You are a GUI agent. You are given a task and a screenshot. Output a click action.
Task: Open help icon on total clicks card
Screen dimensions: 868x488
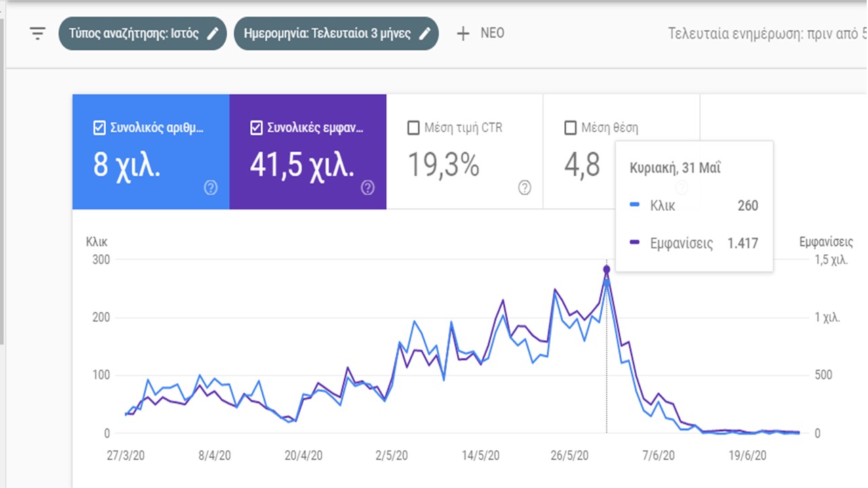click(x=211, y=188)
